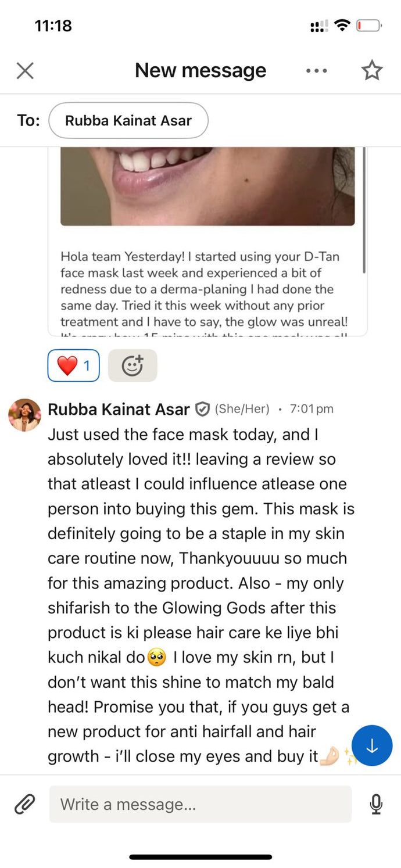Open sender name Rubba Kainat Asar above message
Screen dimensions: 401x868
[x=119, y=409]
